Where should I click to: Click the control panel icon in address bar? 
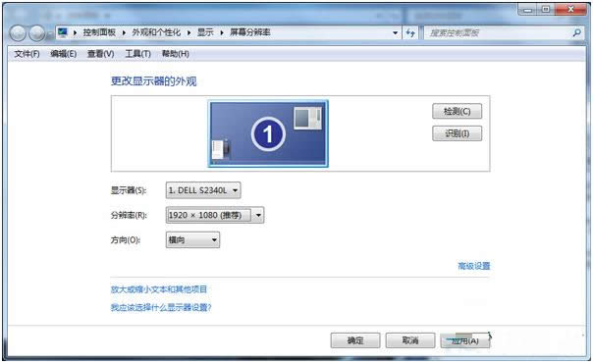pos(63,32)
